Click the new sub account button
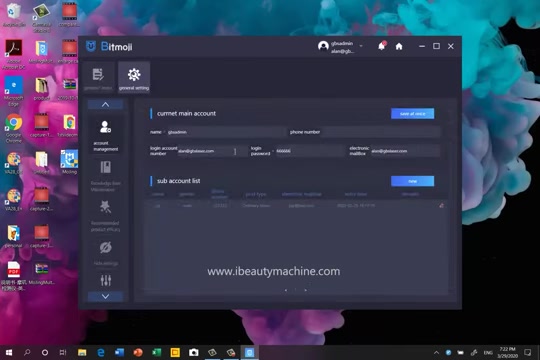Screen dimensions: 540x360 [412, 181]
